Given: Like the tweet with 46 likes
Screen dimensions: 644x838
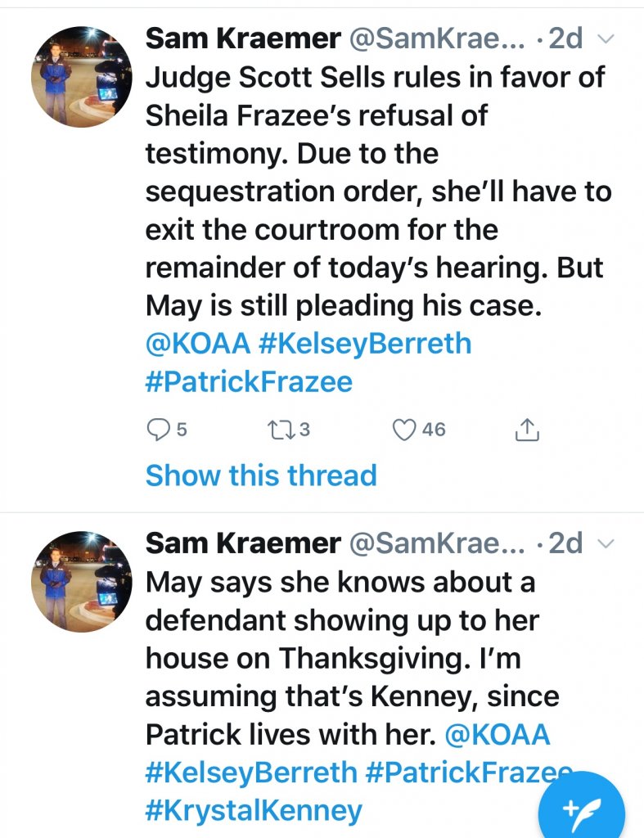Looking at the screenshot, I should 405,429.
